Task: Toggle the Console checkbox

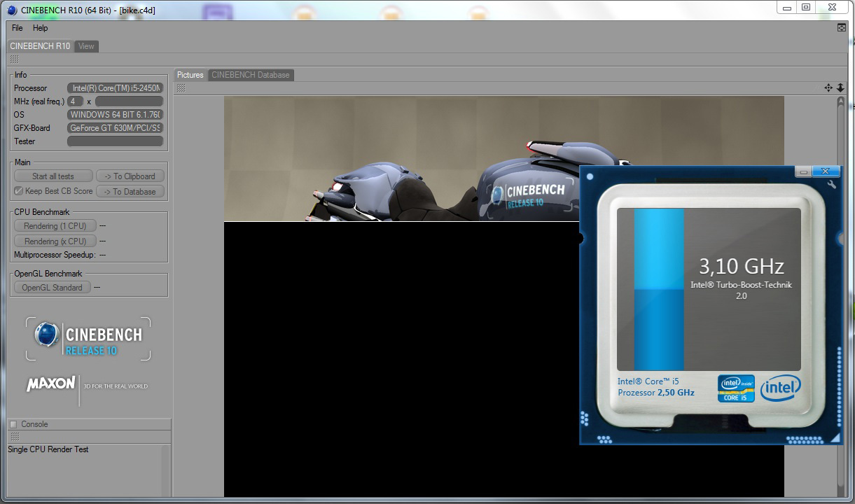Action: click(13, 424)
